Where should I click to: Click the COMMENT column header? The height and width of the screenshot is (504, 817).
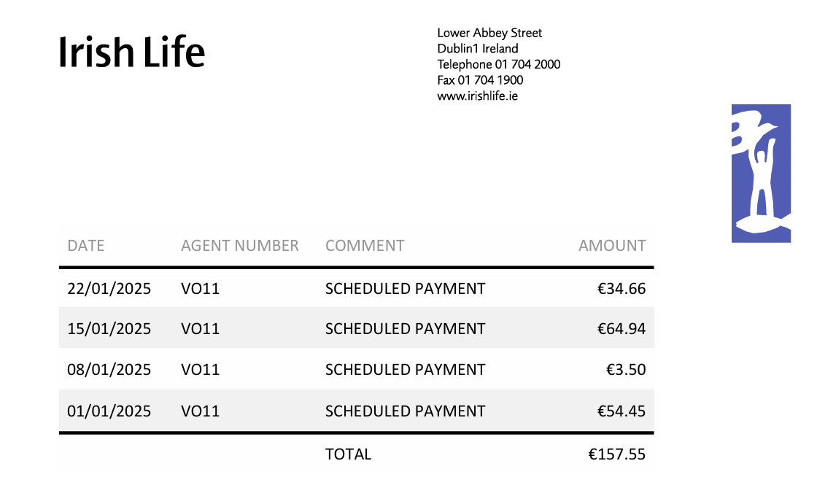(365, 246)
